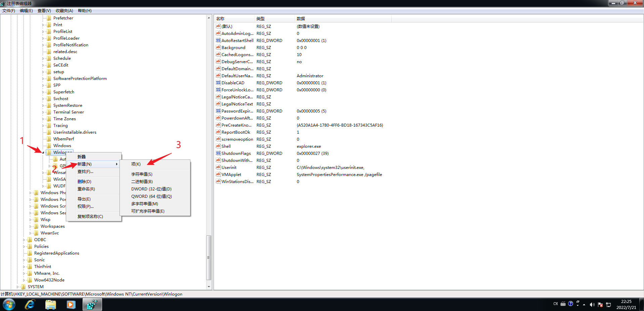Open the 查看(V) menu

pyautogui.click(x=44, y=11)
